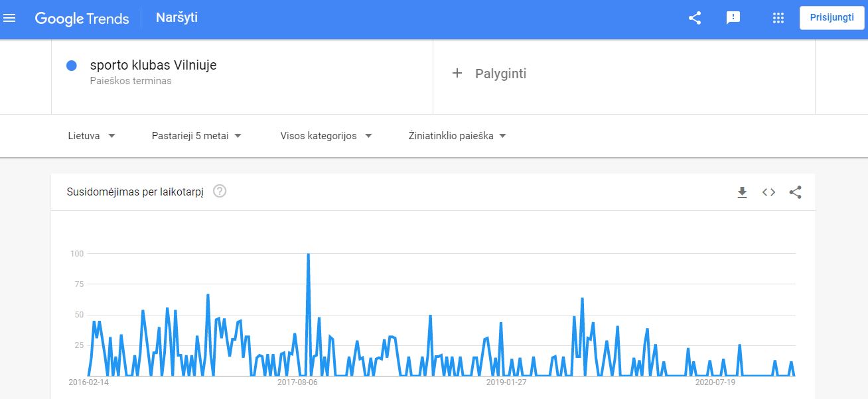Click the Prisijungti sign-in button
Screen dimensions: 868x399
pos(832,18)
